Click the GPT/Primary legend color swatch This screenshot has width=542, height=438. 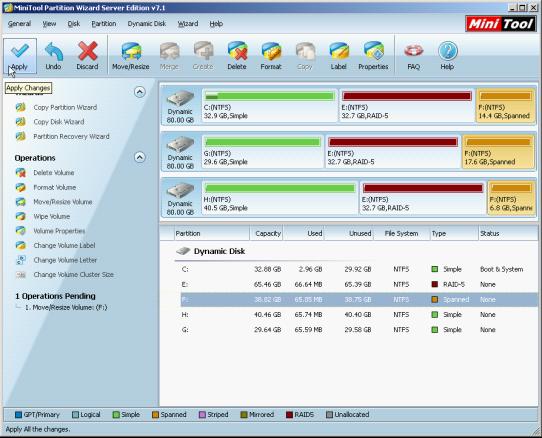[18, 415]
